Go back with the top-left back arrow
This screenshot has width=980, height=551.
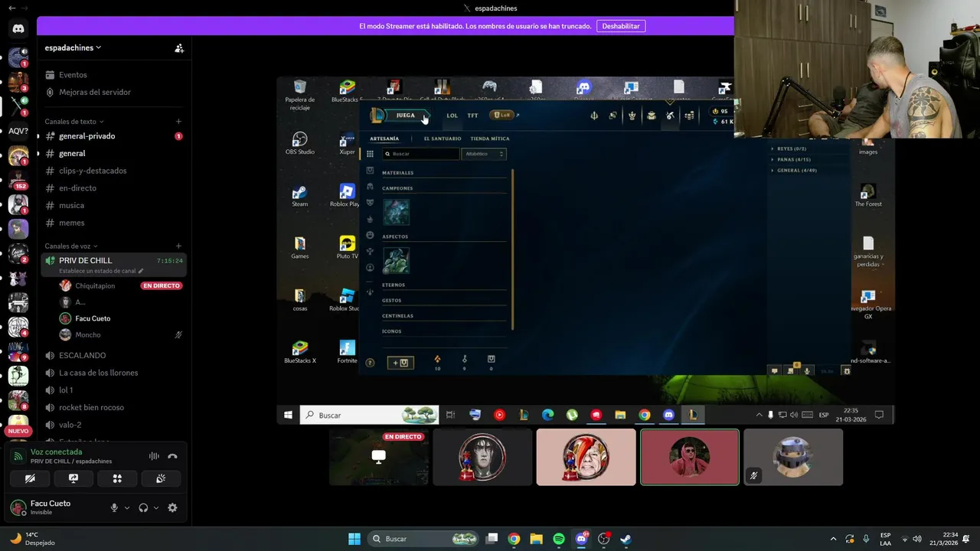coord(11,8)
